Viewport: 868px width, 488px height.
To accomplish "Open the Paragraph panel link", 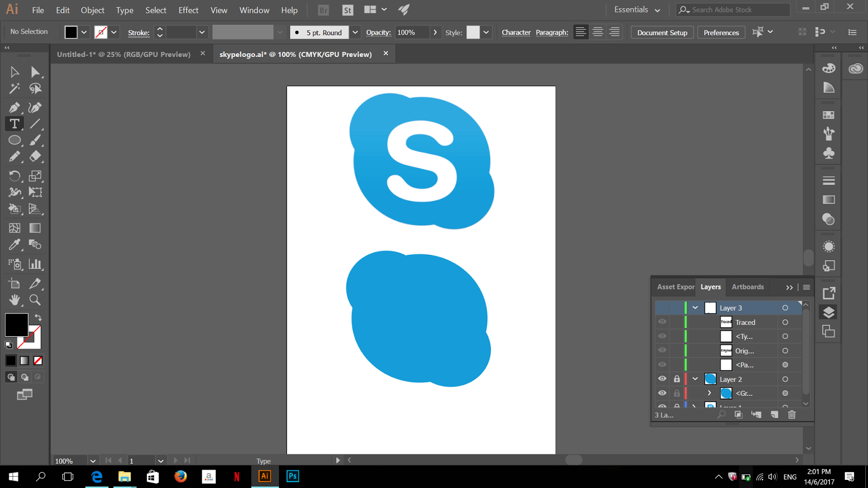I will [x=552, y=33].
